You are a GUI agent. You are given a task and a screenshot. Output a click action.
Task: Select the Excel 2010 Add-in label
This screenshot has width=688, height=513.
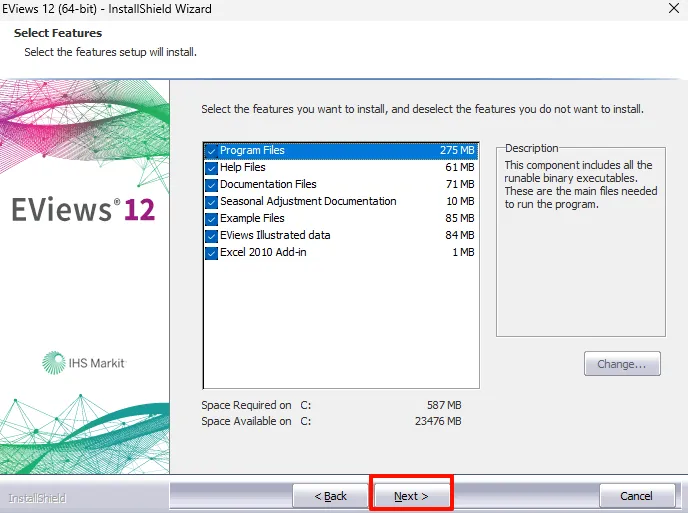(263, 252)
